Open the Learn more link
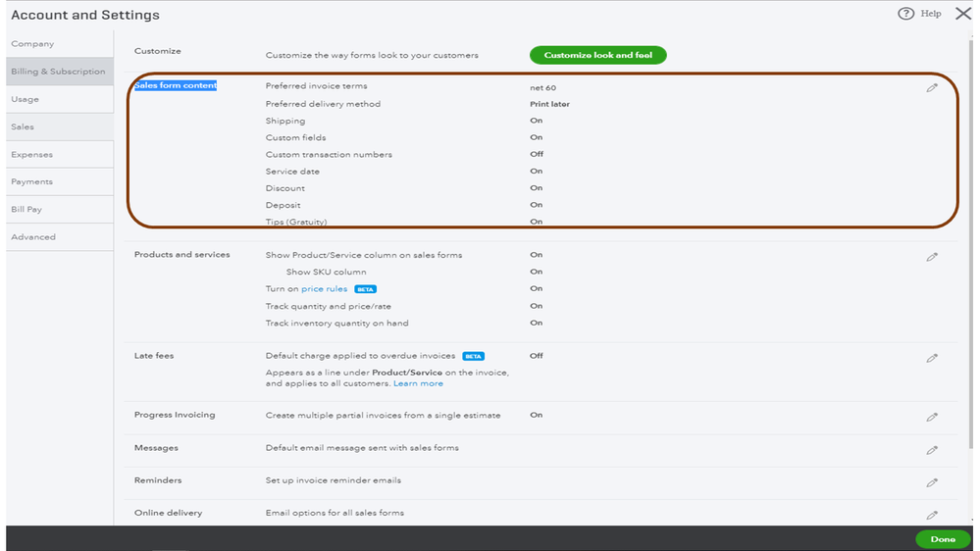Viewport: 980px width, 551px height. click(x=418, y=383)
